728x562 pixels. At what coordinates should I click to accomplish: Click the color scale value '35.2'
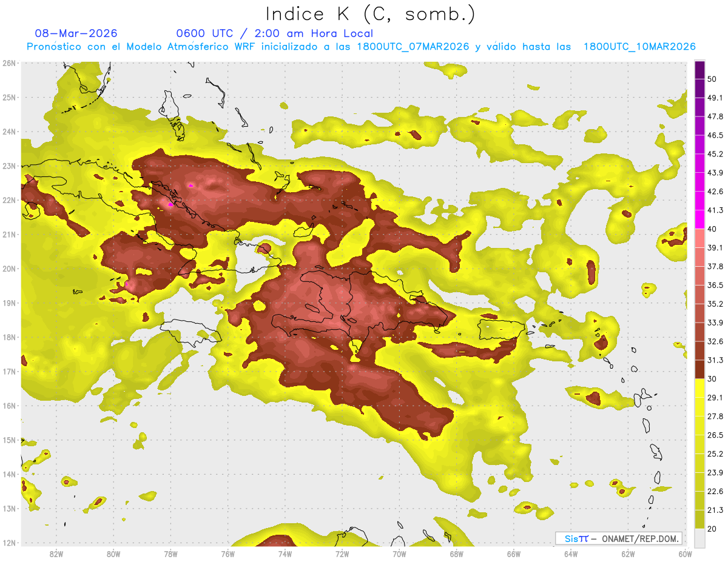(x=715, y=304)
